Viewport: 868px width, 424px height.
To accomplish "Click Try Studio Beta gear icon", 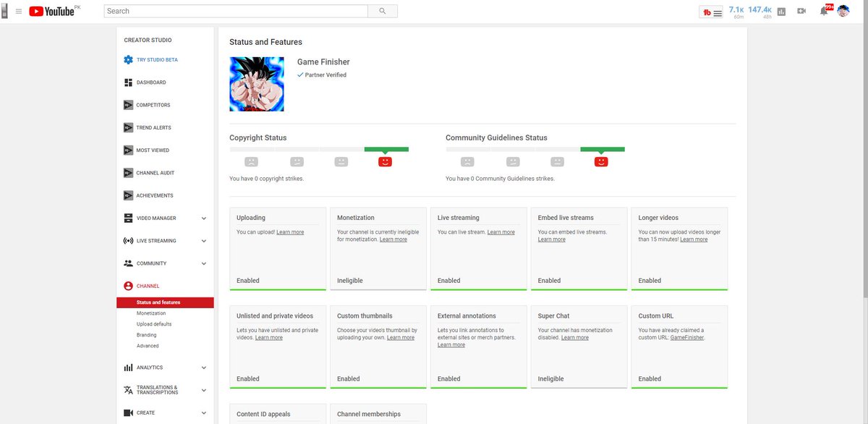I will 128,60.
